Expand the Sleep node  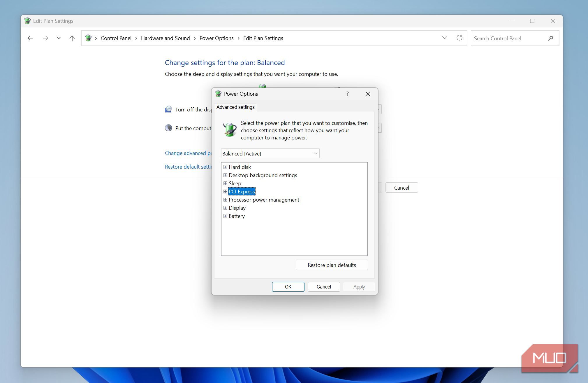pos(225,183)
